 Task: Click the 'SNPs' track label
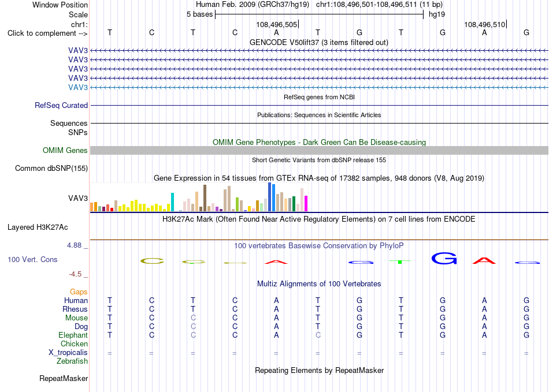78,133
